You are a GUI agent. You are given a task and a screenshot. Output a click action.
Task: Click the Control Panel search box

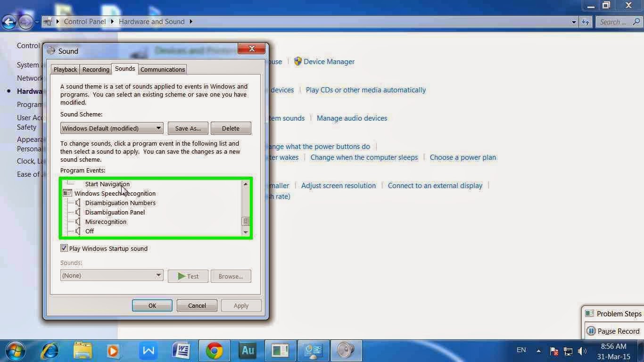[x=619, y=22]
